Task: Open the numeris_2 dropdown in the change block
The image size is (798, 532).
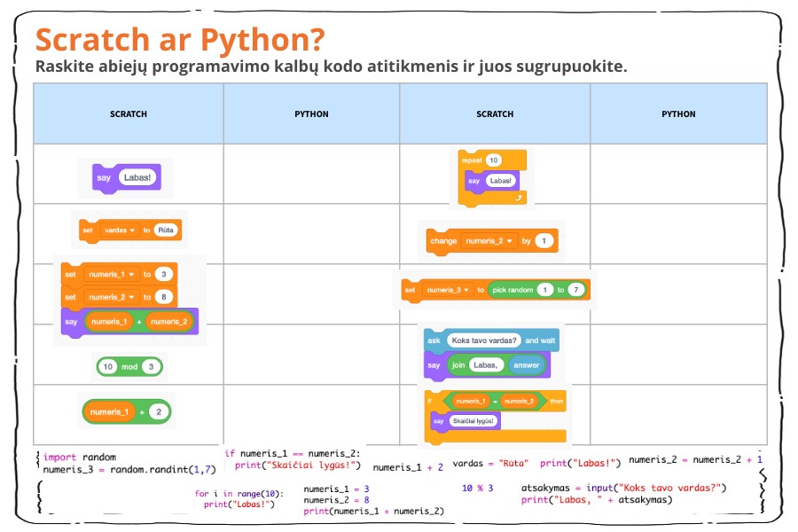Action: (x=489, y=241)
